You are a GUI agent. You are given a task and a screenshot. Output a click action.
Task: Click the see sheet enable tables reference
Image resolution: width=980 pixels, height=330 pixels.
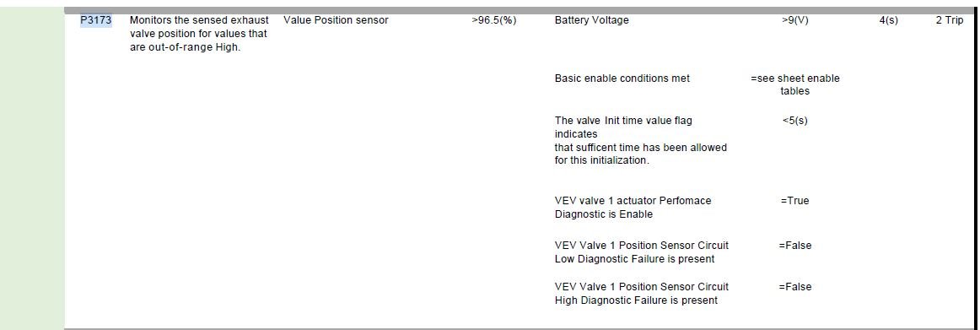click(795, 84)
